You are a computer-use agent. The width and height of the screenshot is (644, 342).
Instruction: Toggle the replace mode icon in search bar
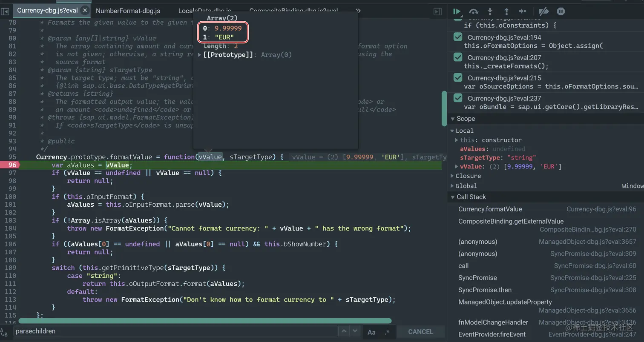coord(4,332)
